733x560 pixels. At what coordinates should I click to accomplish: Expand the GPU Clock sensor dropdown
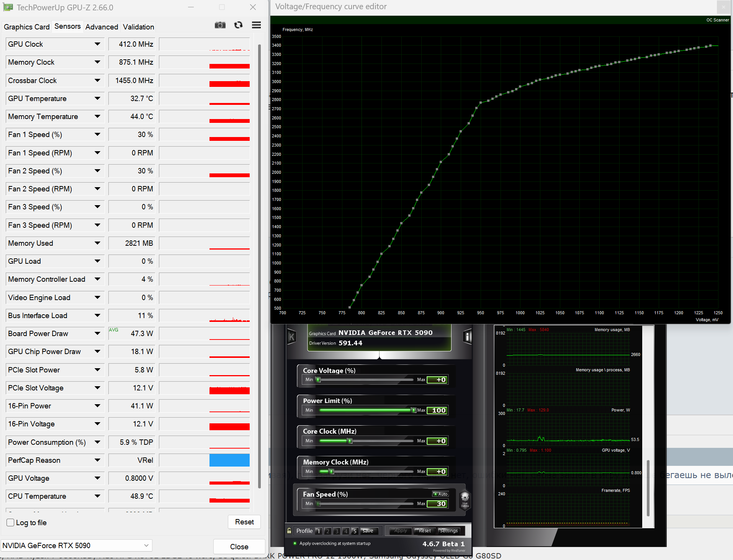(97, 44)
